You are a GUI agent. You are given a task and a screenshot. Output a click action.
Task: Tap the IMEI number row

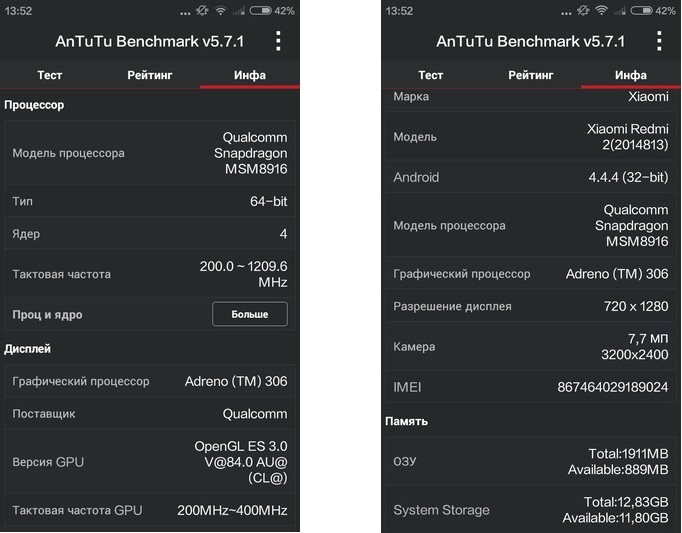pos(531,387)
